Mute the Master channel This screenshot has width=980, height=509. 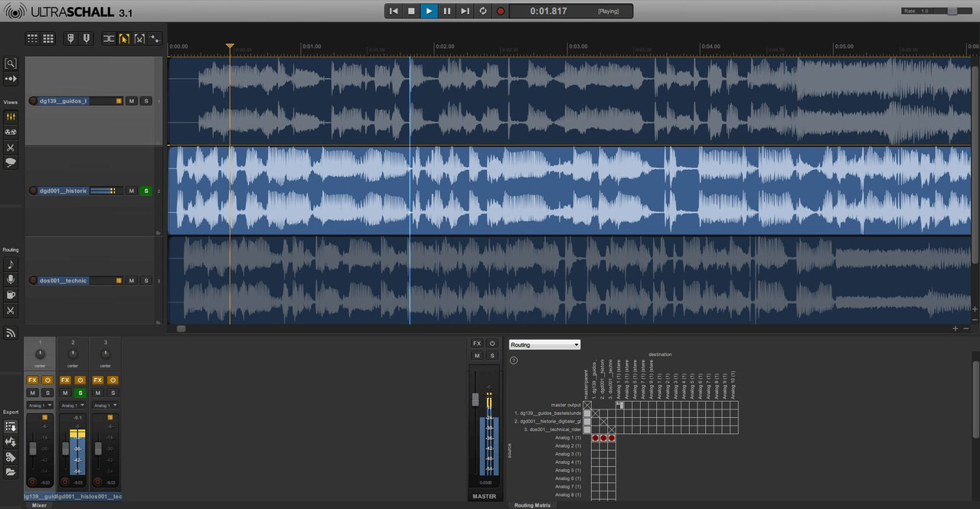pyautogui.click(x=477, y=355)
